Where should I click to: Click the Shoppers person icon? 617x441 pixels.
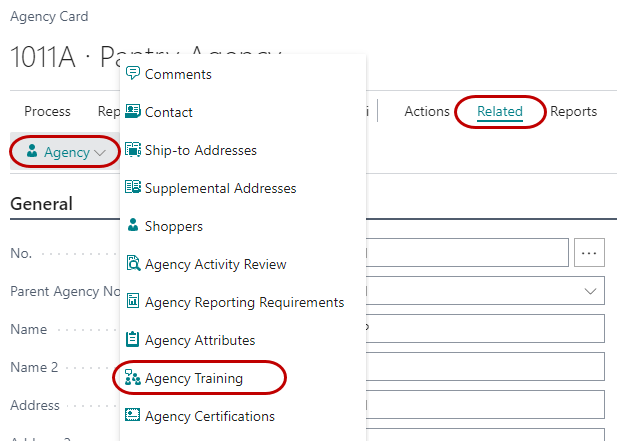coord(132,226)
